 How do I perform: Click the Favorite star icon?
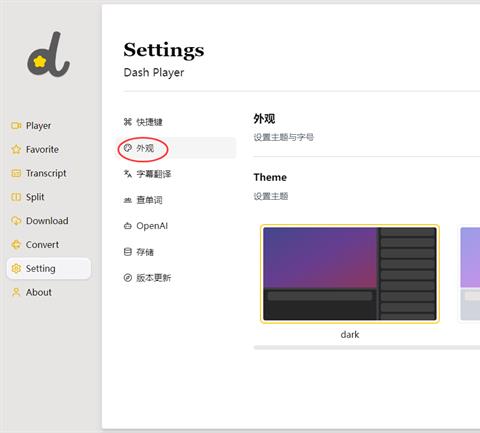coord(16,149)
